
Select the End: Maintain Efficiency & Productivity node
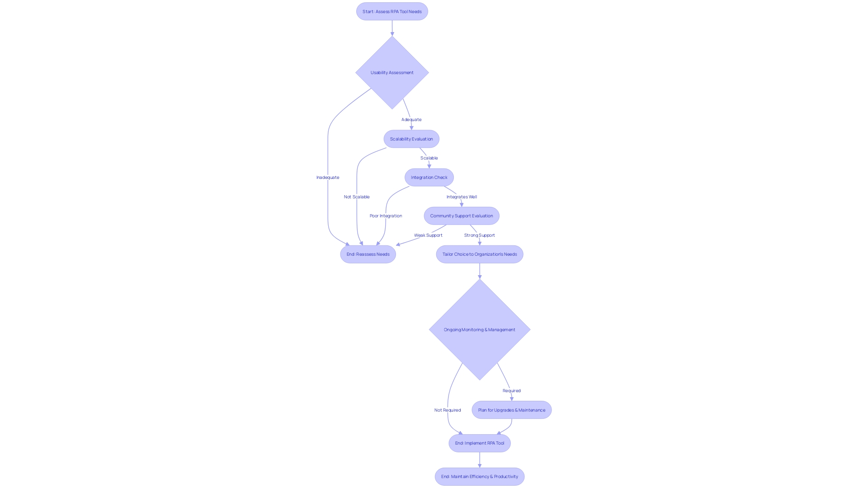tap(480, 476)
